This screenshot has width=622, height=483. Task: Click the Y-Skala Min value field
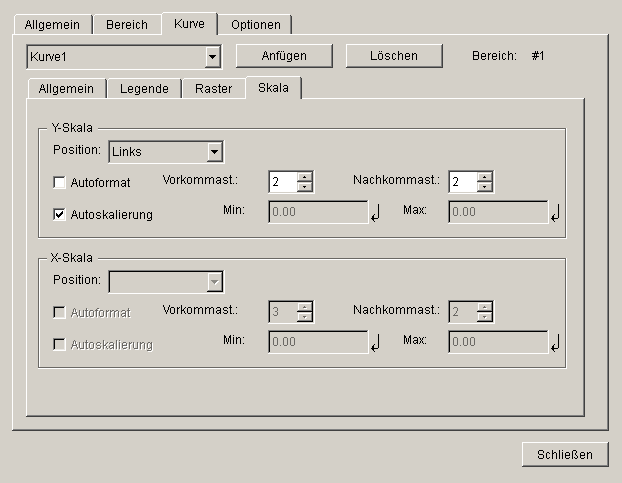[318, 212]
